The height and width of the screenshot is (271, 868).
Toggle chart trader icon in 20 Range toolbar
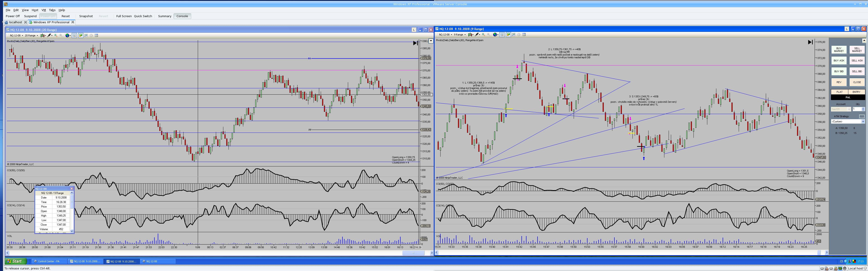tap(80, 36)
